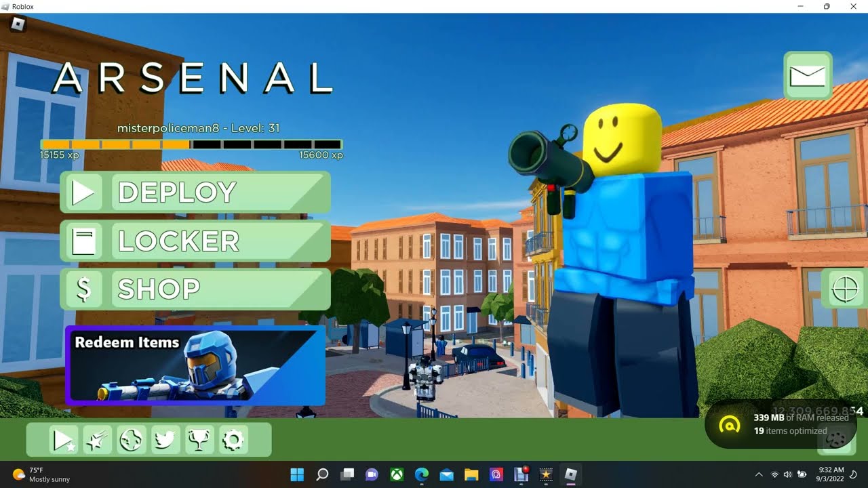Screen dimensions: 868x488
Task: Click the 15155 xp value
Action: [x=59, y=155]
